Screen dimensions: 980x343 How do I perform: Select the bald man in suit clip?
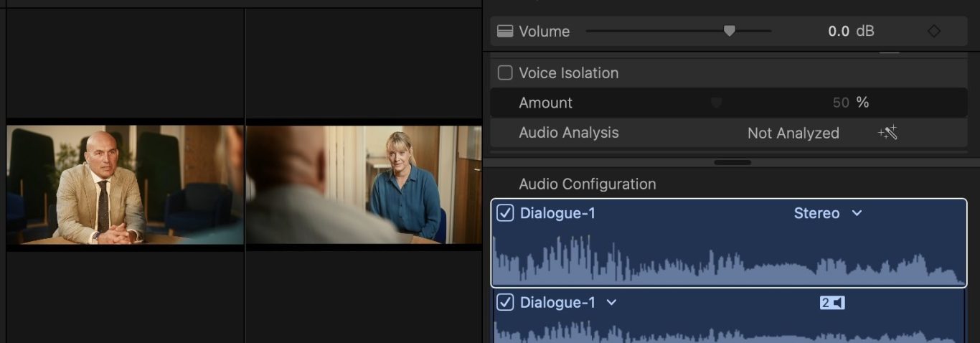[x=125, y=185]
